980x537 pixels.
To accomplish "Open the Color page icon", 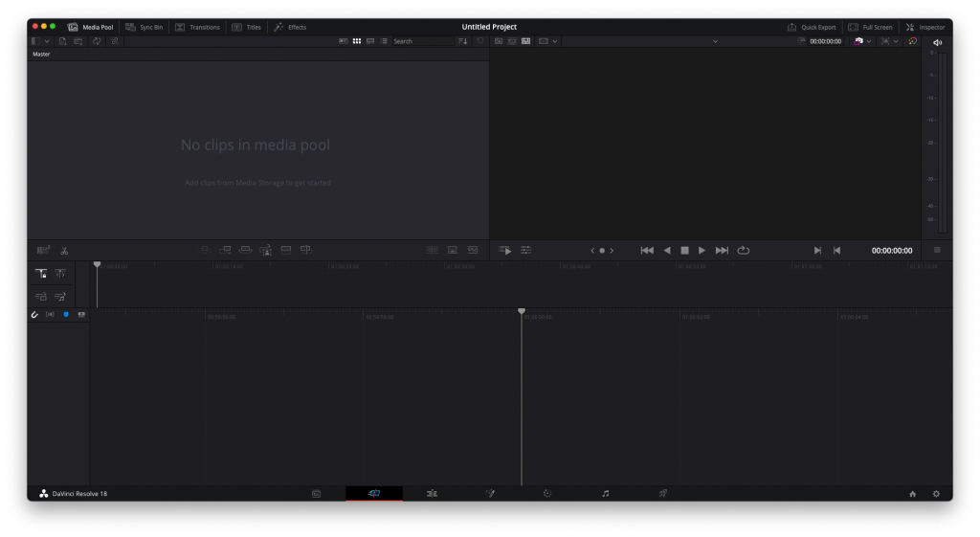I will [x=547, y=494].
